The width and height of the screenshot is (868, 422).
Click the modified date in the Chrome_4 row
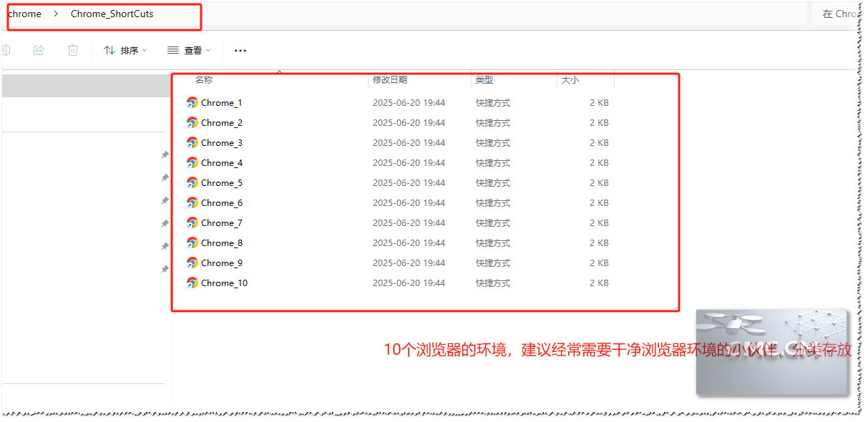point(409,162)
